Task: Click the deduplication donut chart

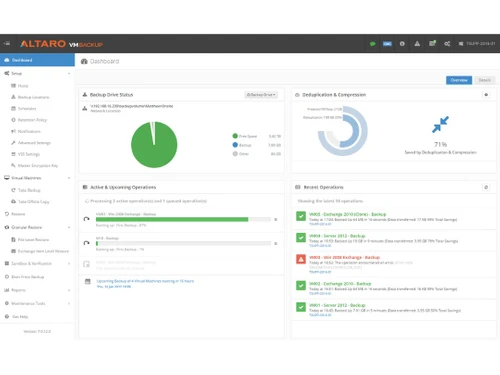Action: point(343,131)
